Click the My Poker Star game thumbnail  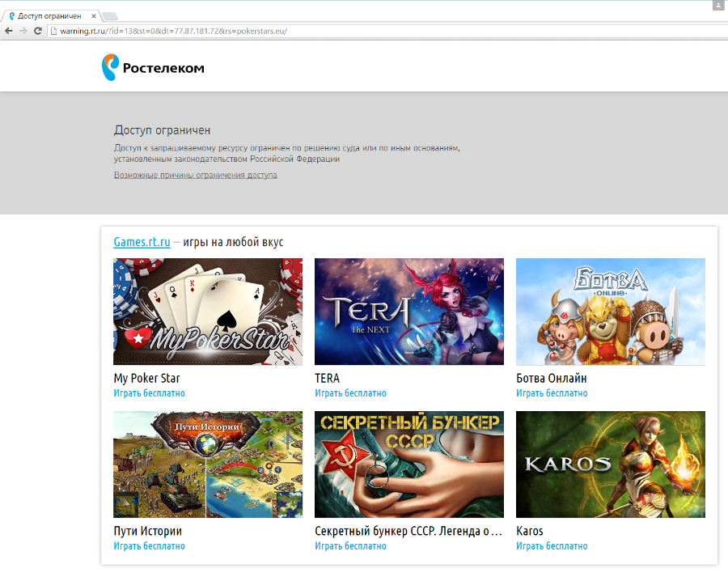click(208, 312)
